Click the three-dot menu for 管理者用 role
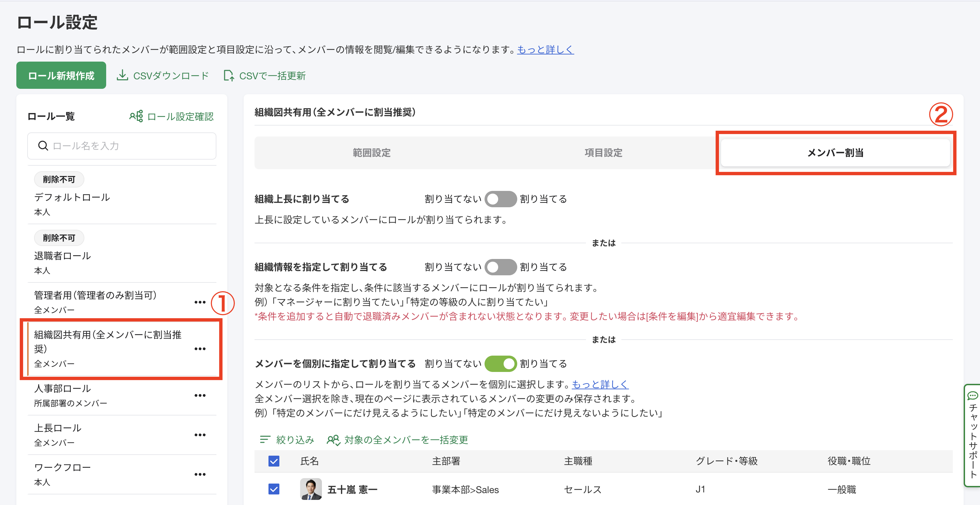The image size is (980, 505). click(200, 302)
